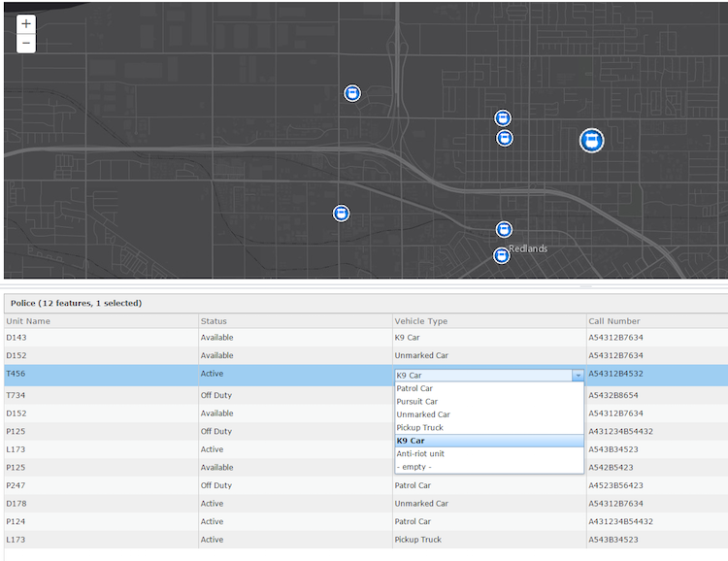Viewport: 728px width, 561px height.
Task: Choose Patrol Car from dropdown list
Action: point(415,388)
